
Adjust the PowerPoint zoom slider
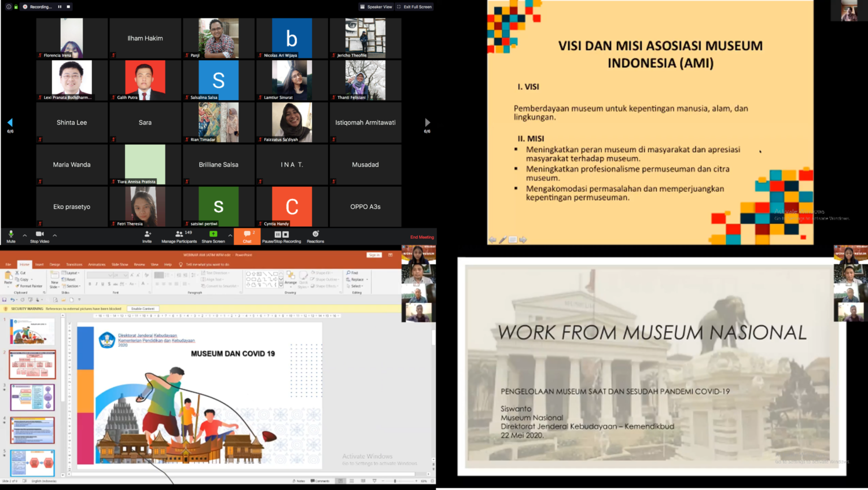pyautogui.click(x=395, y=481)
